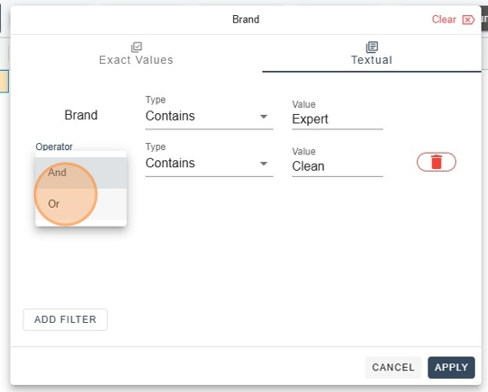
Task: Click the Textual document icon
Action: tap(372, 47)
